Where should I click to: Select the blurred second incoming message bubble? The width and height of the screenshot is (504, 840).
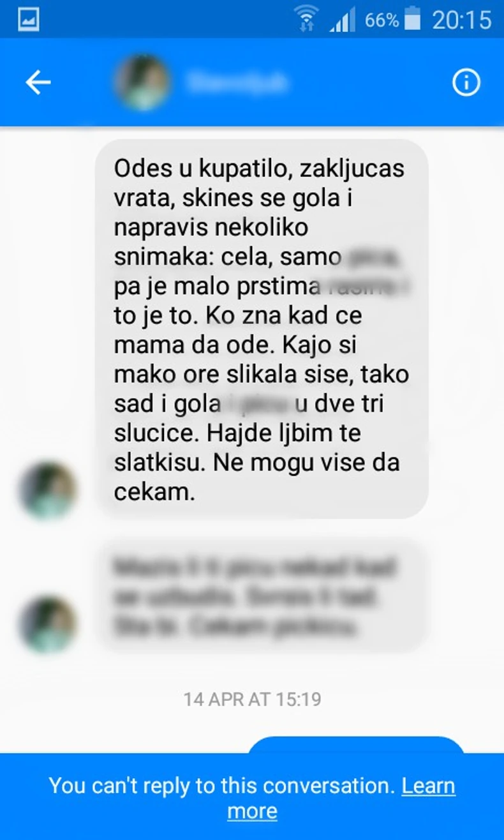click(262, 597)
